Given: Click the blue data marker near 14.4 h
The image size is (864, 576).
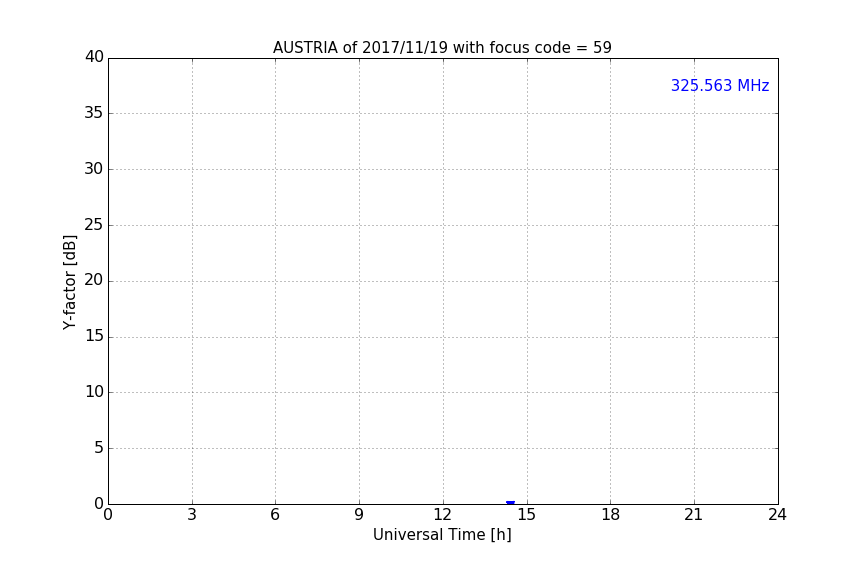Looking at the screenshot, I should pyautogui.click(x=510, y=503).
